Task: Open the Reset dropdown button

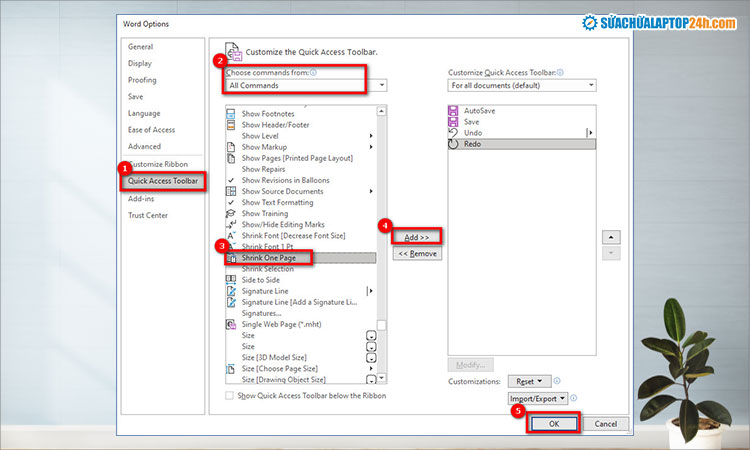Action: pyautogui.click(x=529, y=381)
